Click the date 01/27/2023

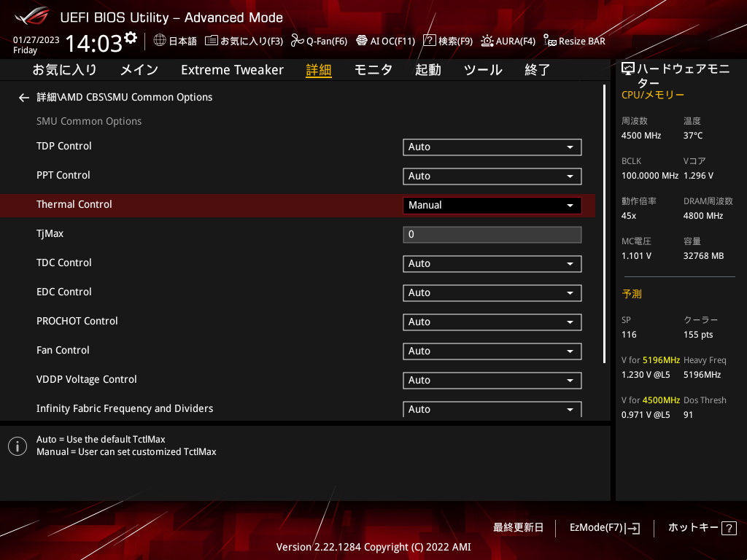(36, 40)
